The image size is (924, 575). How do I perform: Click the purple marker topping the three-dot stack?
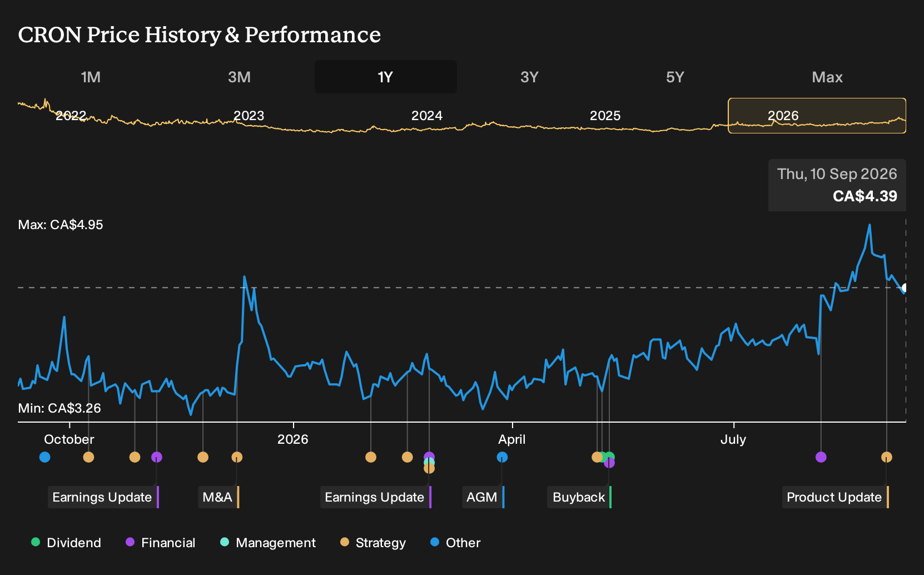(429, 456)
